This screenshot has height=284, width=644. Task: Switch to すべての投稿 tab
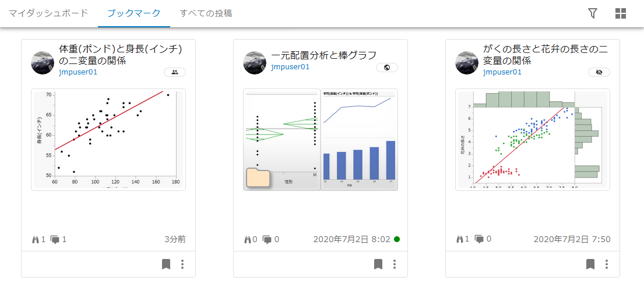206,13
